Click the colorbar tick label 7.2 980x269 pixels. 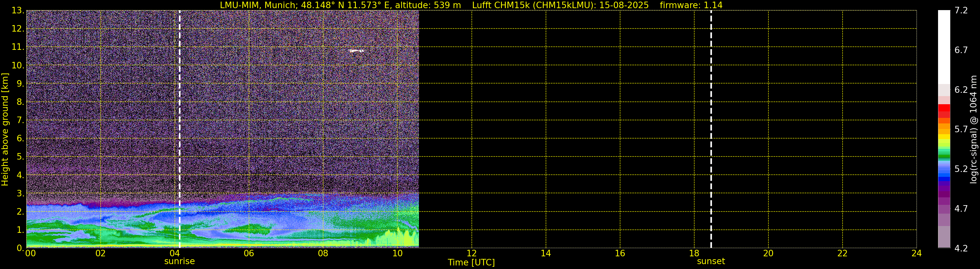(x=961, y=10)
